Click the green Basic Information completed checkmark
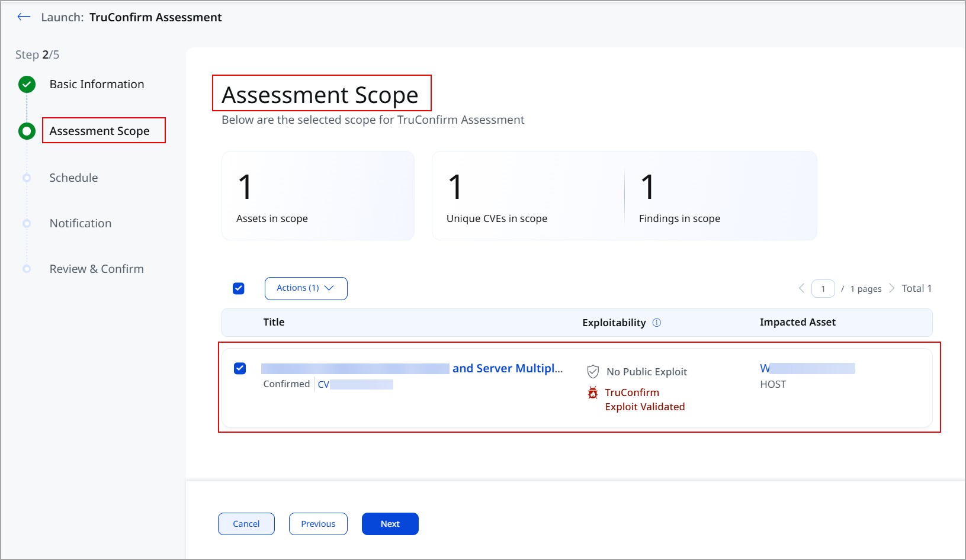The width and height of the screenshot is (966, 560). [x=27, y=85]
